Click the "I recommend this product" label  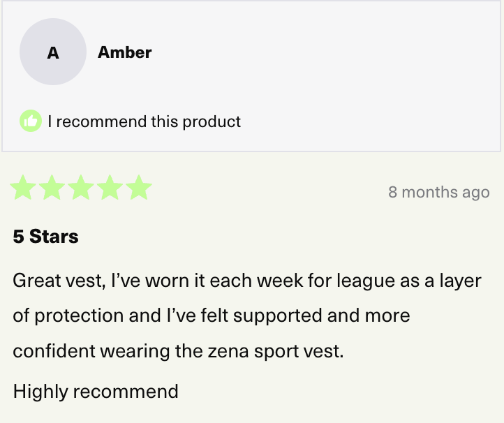tap(144, 121)
